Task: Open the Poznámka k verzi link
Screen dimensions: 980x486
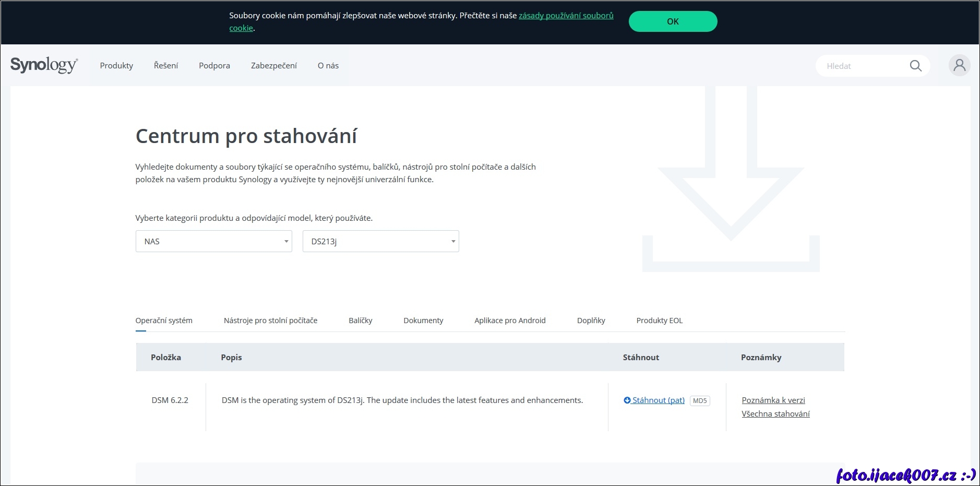Action: pos(773,400)
